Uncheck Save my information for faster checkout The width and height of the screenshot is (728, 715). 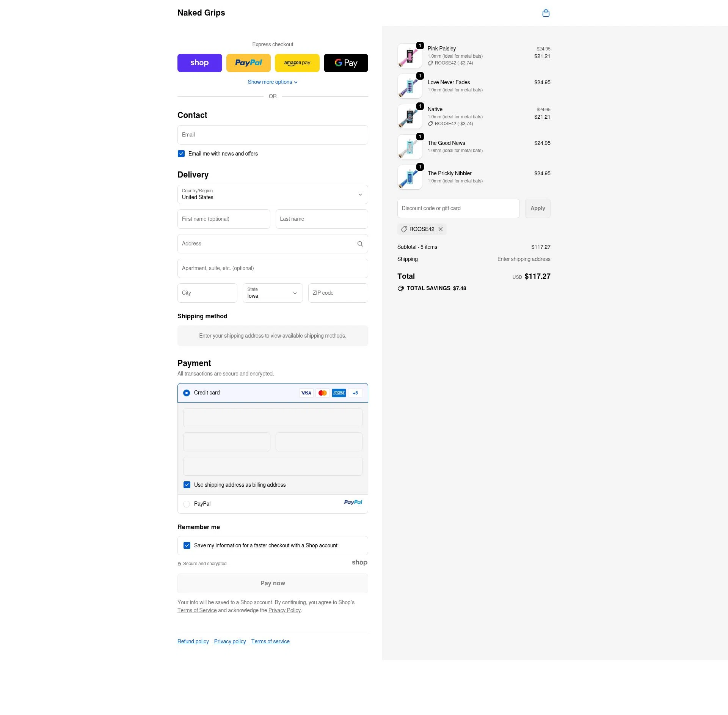click(187, 545)
